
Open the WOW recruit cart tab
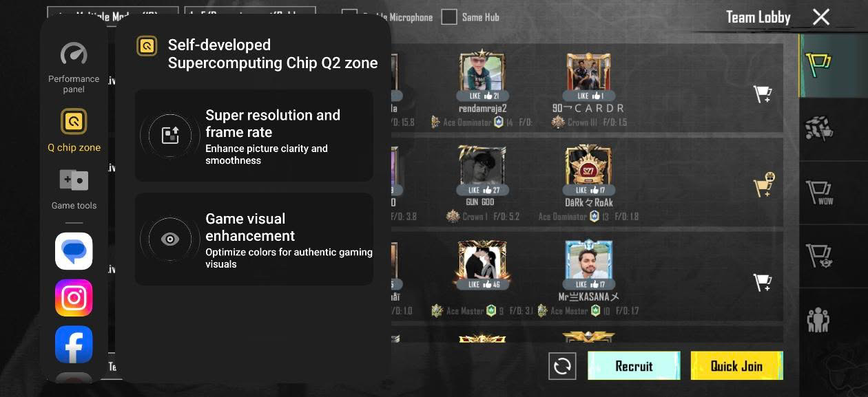(818, 192)
